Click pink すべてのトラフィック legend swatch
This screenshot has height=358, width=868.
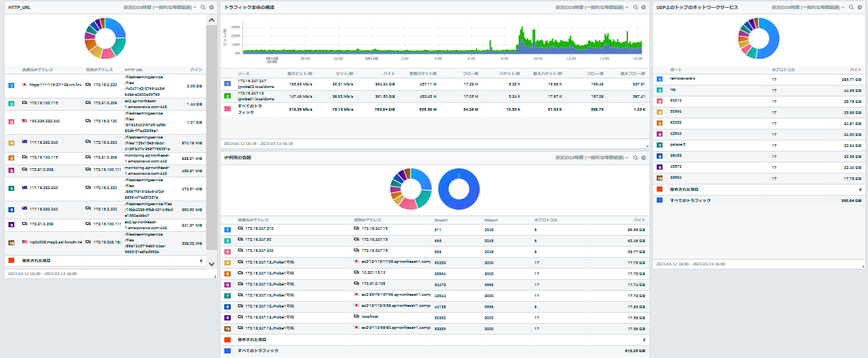click(227, 109)
